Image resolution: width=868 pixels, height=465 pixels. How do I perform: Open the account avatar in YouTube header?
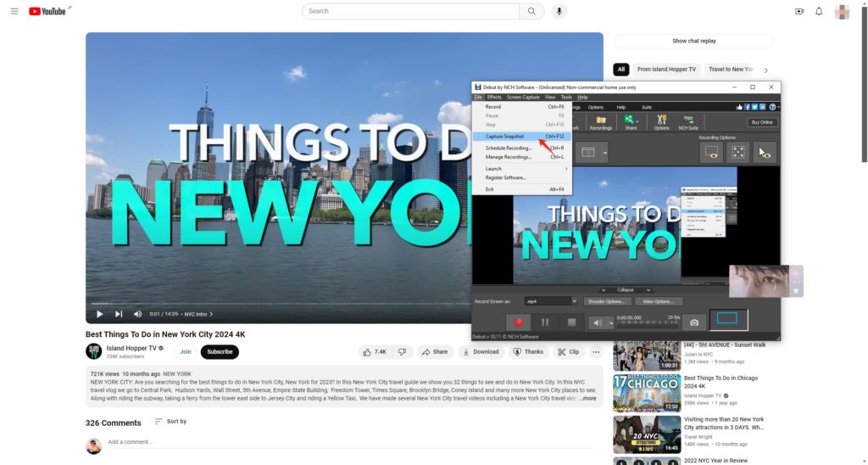[842, 12]
